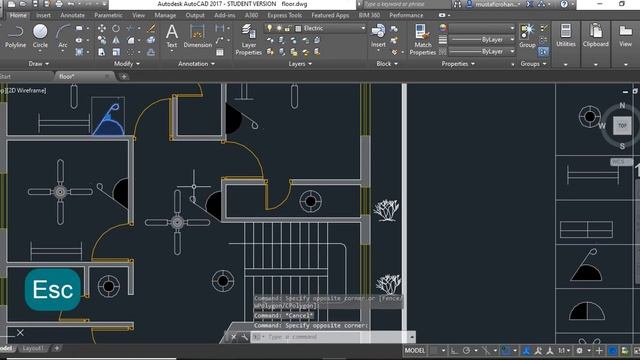Screen dimensions: 640x360
Task: Click the MODEL space button
Action: coord(415,351)
